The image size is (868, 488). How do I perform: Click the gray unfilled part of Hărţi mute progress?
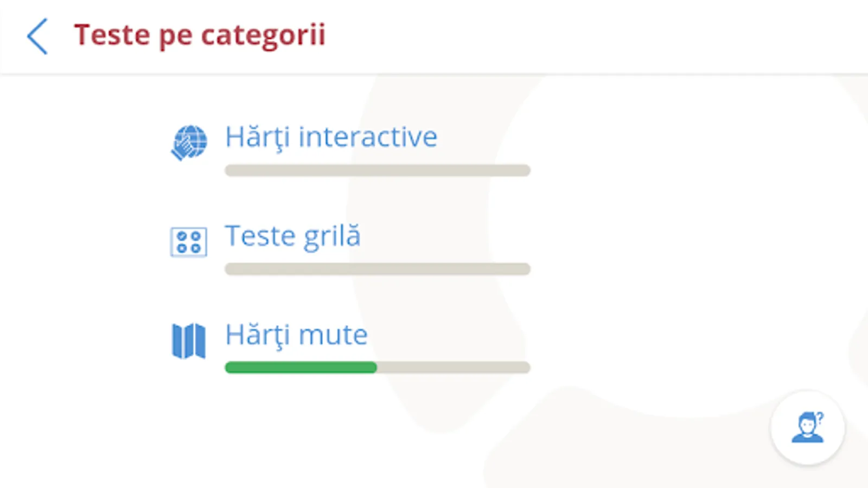(453, 368)
